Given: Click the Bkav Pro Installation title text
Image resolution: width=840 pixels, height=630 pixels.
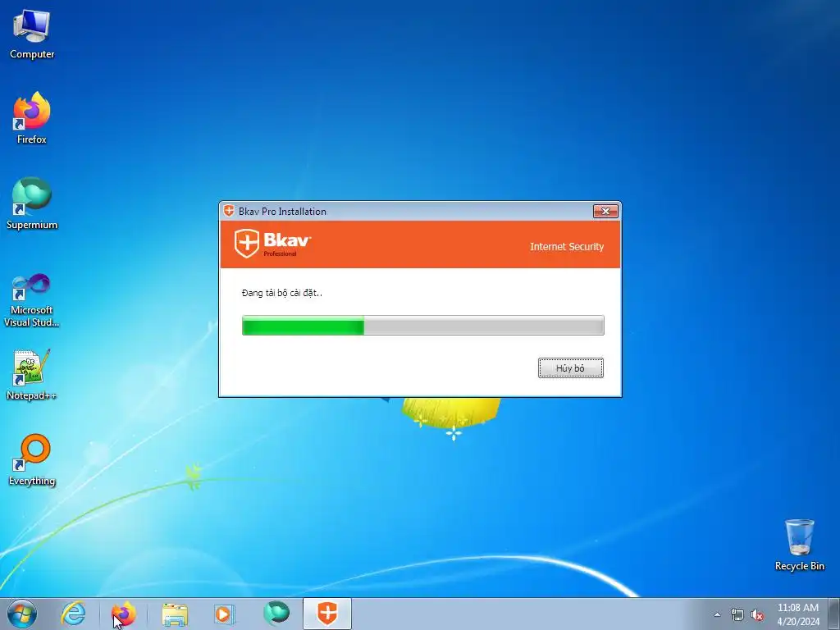Looking at the screenshot, I should [x=282, y=211].
